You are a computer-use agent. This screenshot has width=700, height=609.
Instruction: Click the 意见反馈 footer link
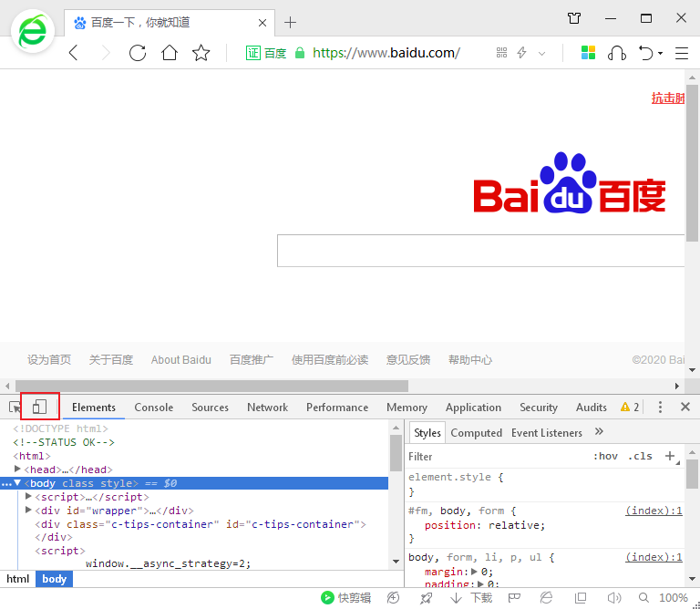tap(408, 360)
